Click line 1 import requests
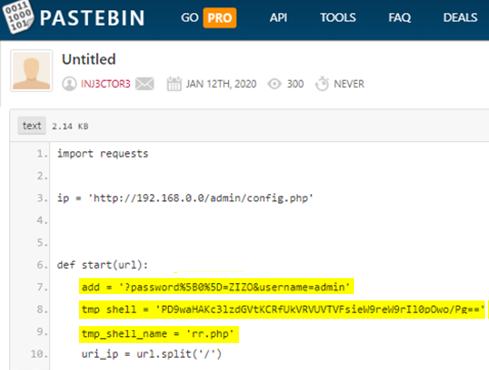 pos(103,154)
